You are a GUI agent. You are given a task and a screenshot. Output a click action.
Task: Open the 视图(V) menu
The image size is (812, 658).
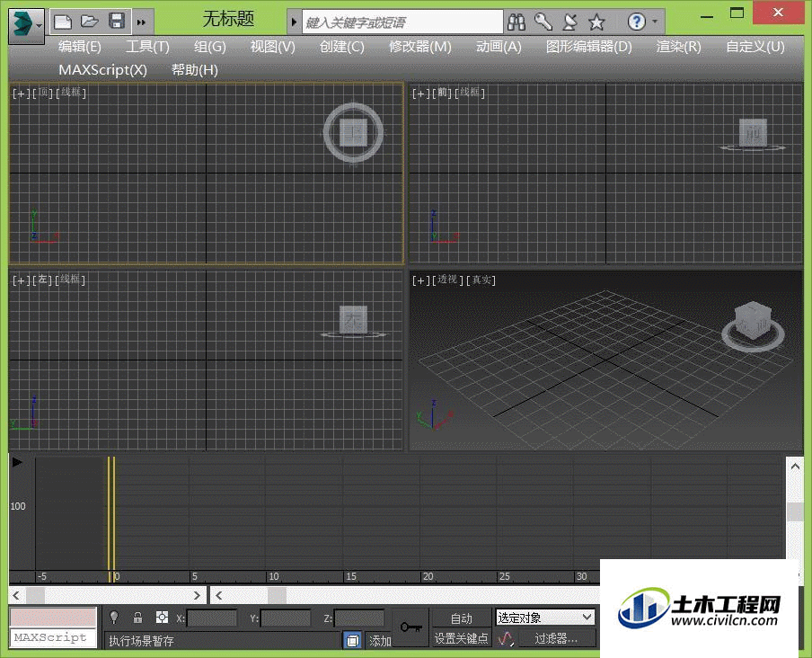272,47
